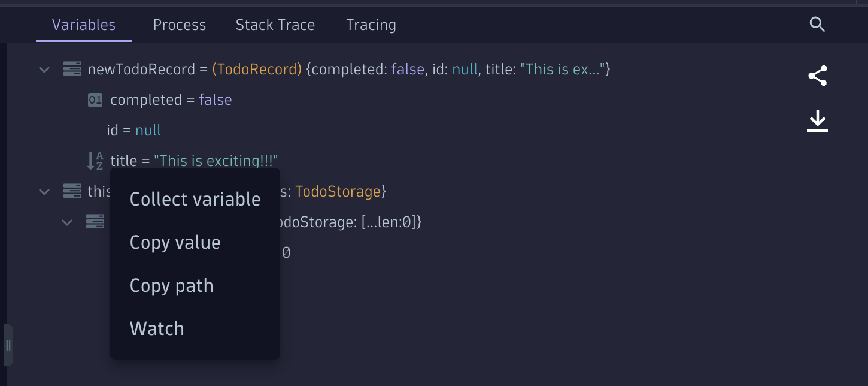Switch to the Process tab
868x386 pixels.
[180, 25]
